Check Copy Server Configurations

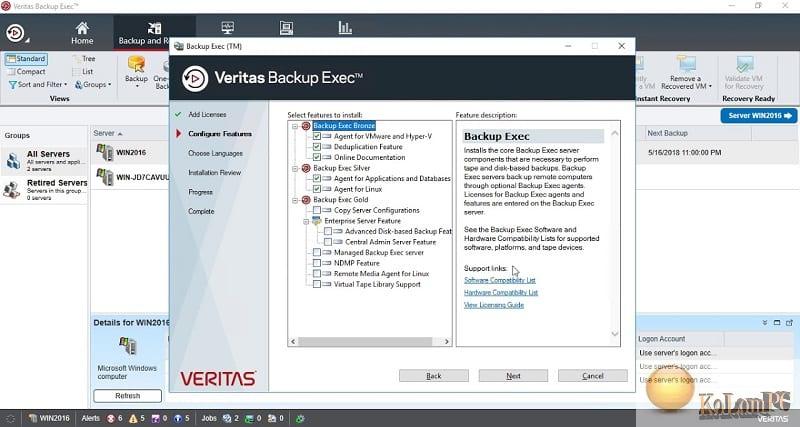click(317, 210)
